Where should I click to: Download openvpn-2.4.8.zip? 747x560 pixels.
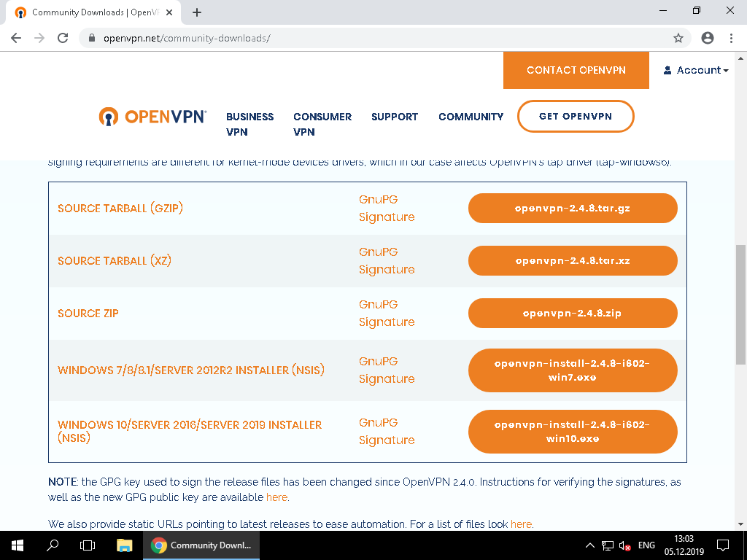[573, 313]
